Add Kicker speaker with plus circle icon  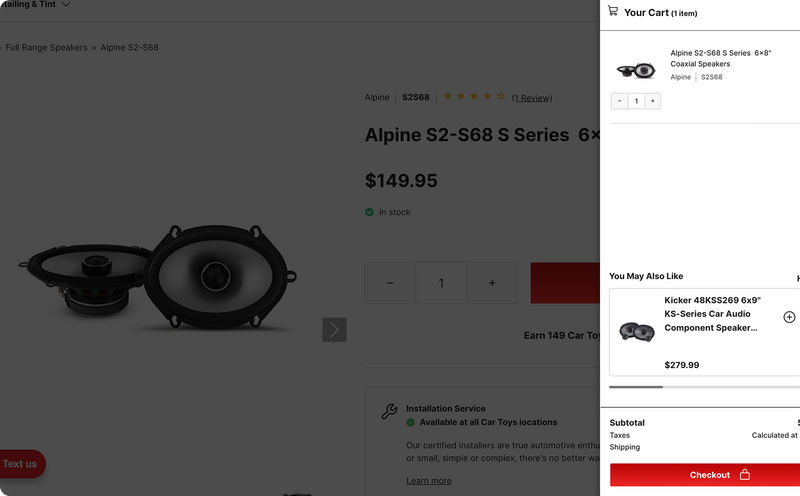[789, 317]
